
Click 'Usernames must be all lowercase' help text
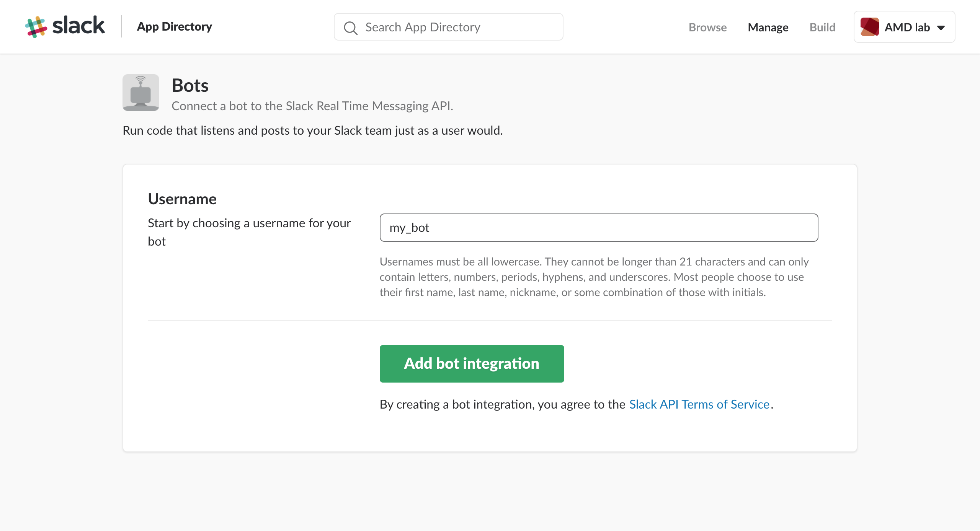594,277
